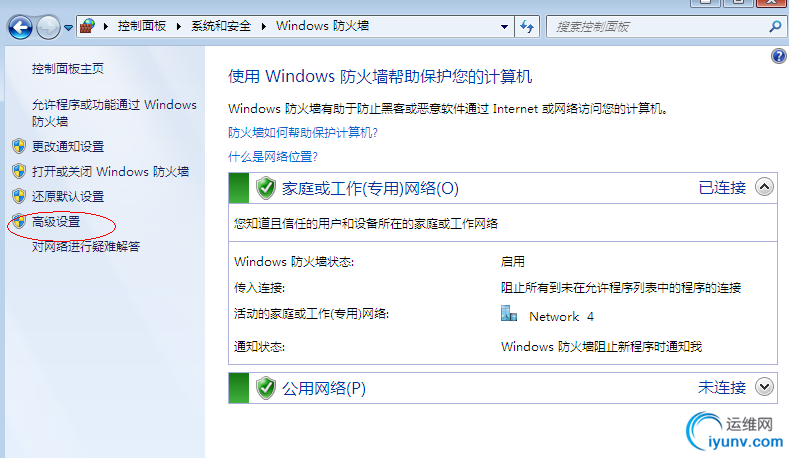789x458 pixels.
Task: Click 活动的家庭或工作(专用)网络: label
Action: [x=311, y=314]
